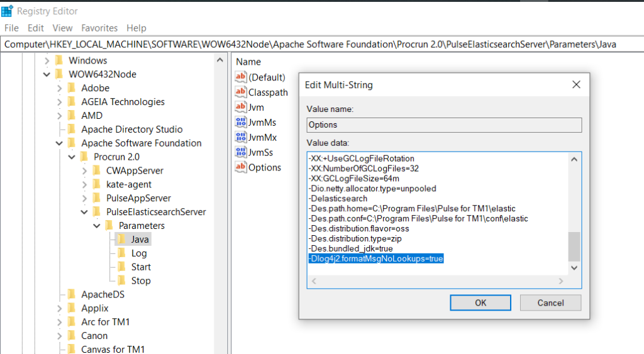Click the PulseElasticsearchServer folder icon

97,212
